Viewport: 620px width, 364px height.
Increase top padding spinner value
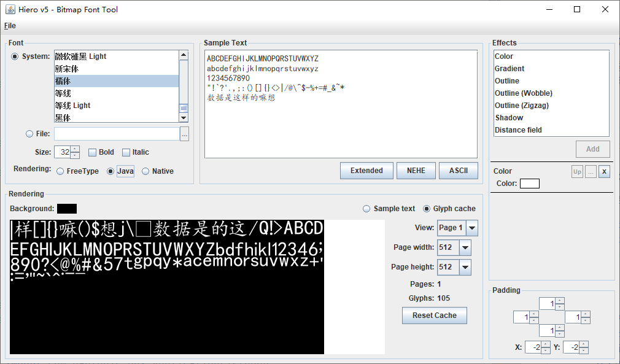point(559,301)
